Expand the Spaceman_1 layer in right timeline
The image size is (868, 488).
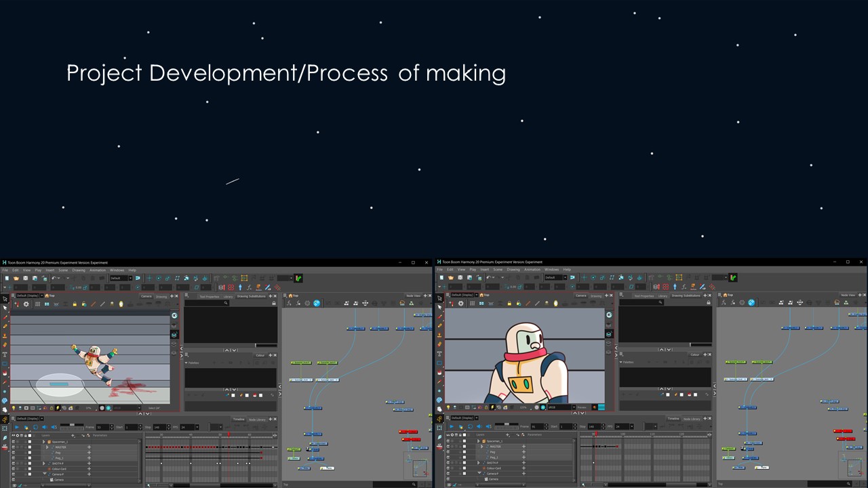coord(477,441)
